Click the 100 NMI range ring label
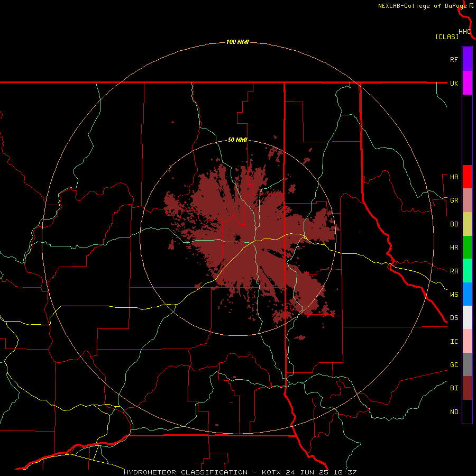Viewport: 476px width, 476px height. click(237, 42)
